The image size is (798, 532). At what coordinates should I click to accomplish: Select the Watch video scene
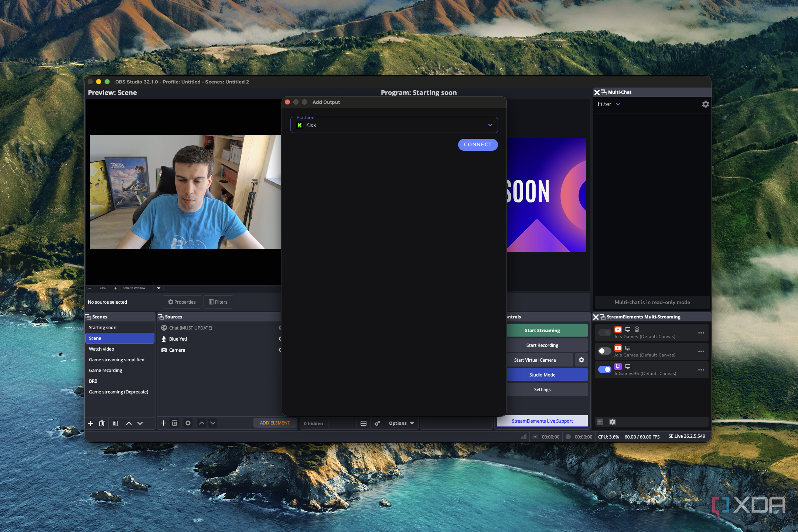coord(120,349)
